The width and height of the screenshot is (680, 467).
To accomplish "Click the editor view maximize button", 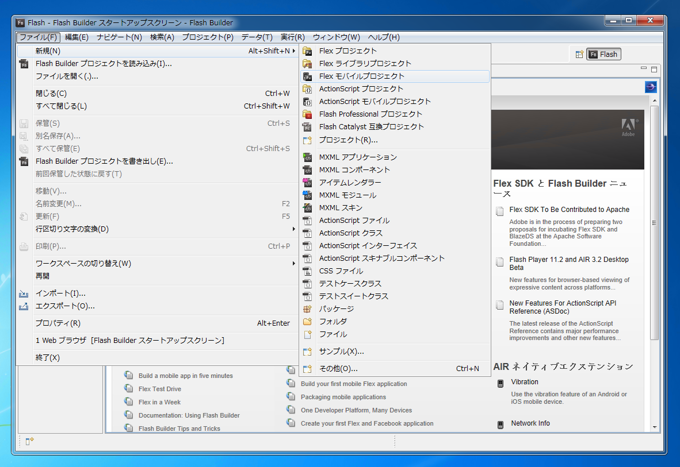I will coord(654,69).
